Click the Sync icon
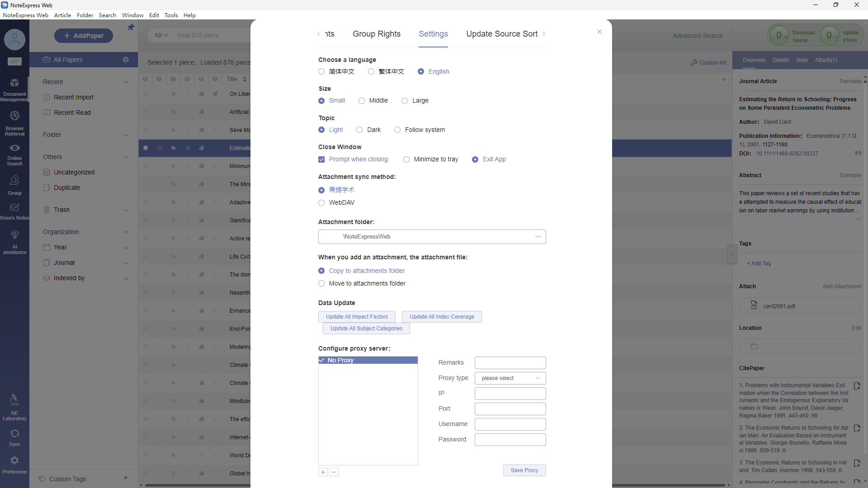This screenshot has width=868, height=488. point(14,434)
